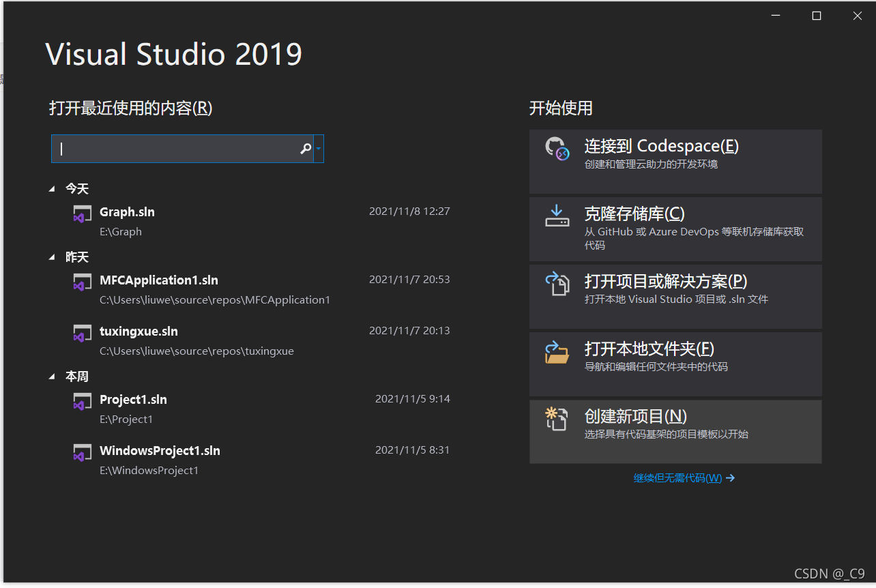This screenshot has height=588, width=876.
Task: Click the magnifier search icon in recent box
Action: click(306, 149)
